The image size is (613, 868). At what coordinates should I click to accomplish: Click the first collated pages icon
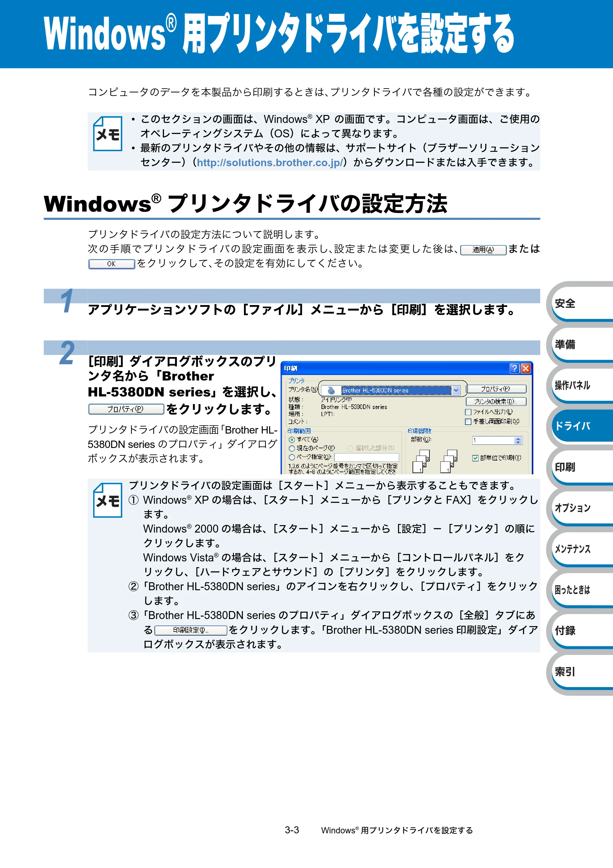tap(421, 461)
